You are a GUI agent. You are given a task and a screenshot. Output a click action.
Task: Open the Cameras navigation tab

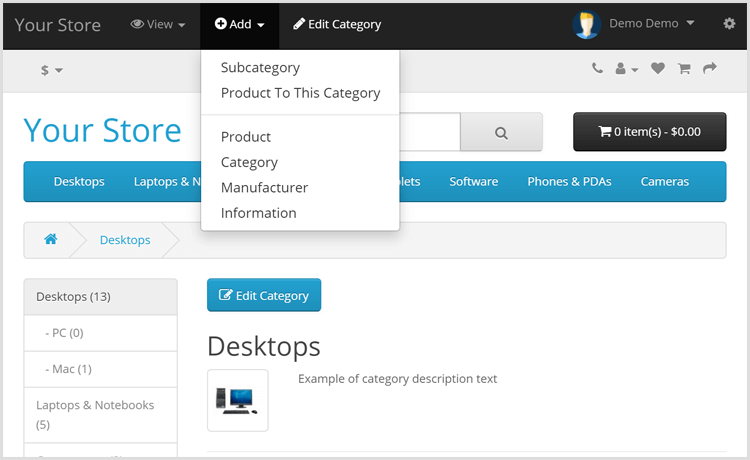click(x=665, y=182)
